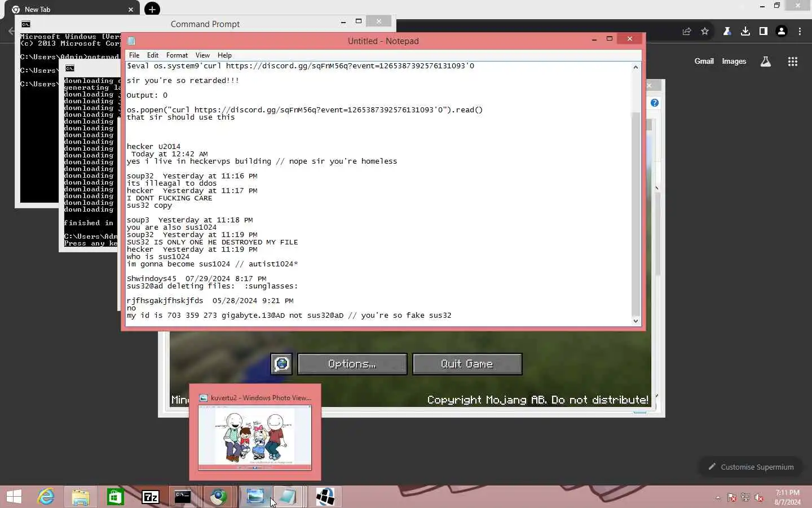Click the muted volume tray icon
This screenshot has width=812, height=508.
point(759,497)
